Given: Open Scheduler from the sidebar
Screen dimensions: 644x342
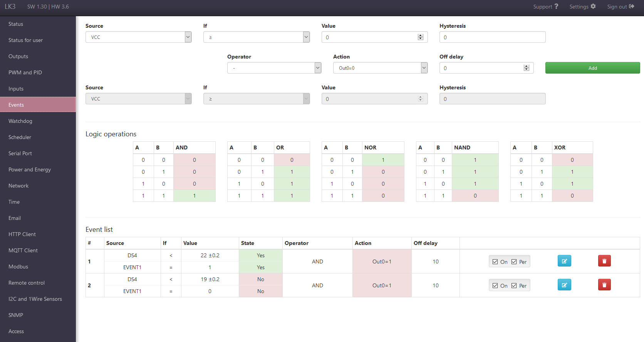Looking at the screenshot, I should [x=20, y=137].
